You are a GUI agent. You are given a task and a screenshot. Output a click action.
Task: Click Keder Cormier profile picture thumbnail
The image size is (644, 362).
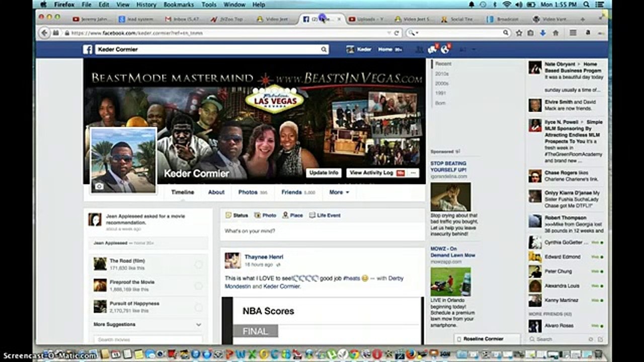click(x=123, y=160)
